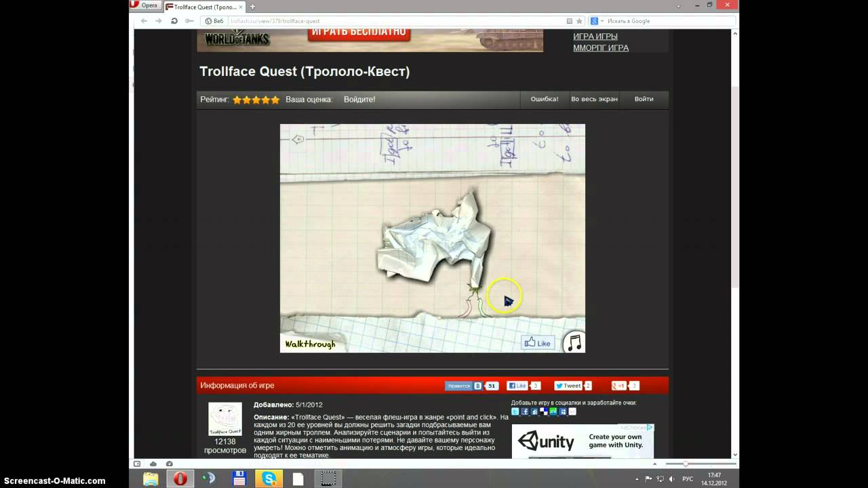Screen dimensions: 868x488
Task: Click the Trollface Quest game thumbnail
Action: point(225,419)
